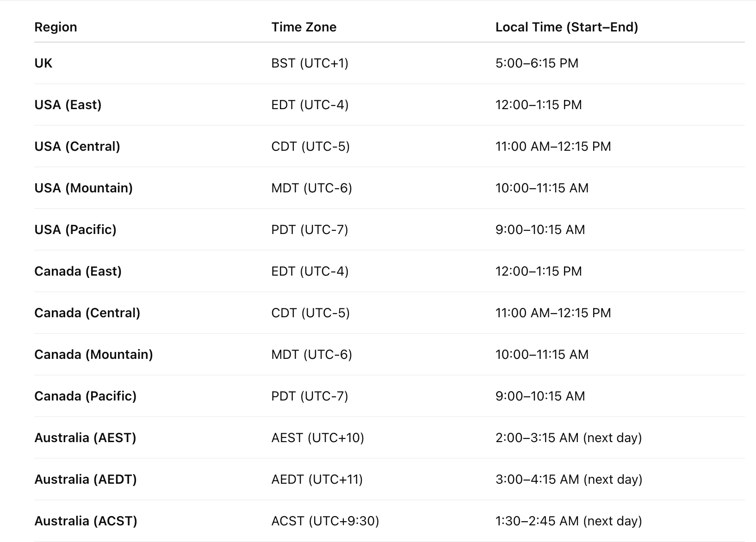Select the USA (East) row label
This screenshot has width=756, height=542.
click(x=68, y=105)
